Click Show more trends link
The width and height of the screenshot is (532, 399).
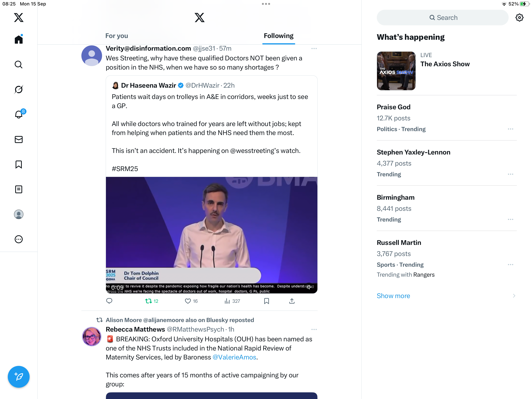(x=393, y=296)
